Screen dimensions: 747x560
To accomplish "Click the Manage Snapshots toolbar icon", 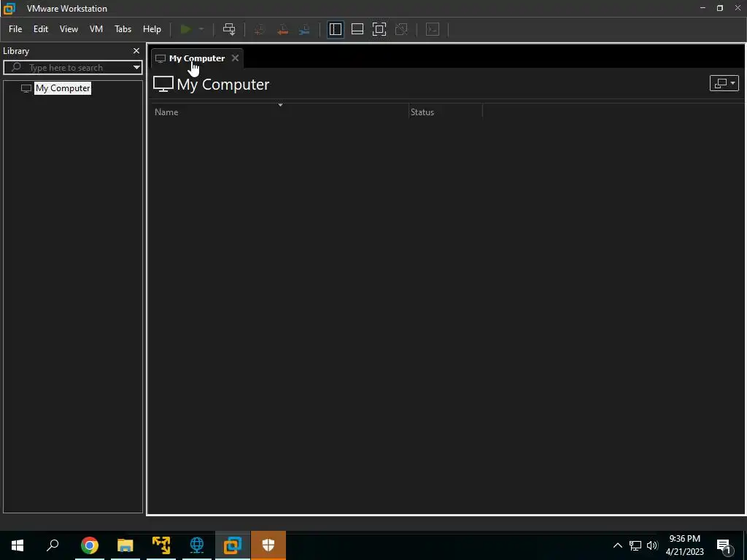I will 304,29.
